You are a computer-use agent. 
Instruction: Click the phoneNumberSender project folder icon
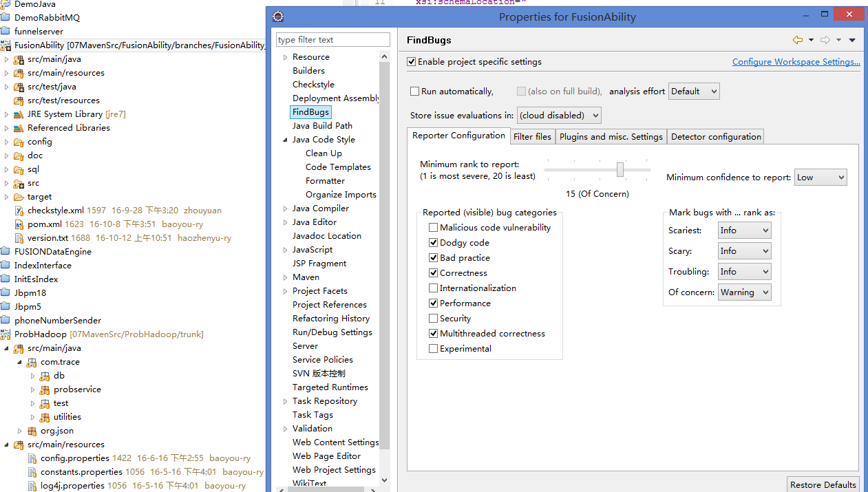[6, 321]
